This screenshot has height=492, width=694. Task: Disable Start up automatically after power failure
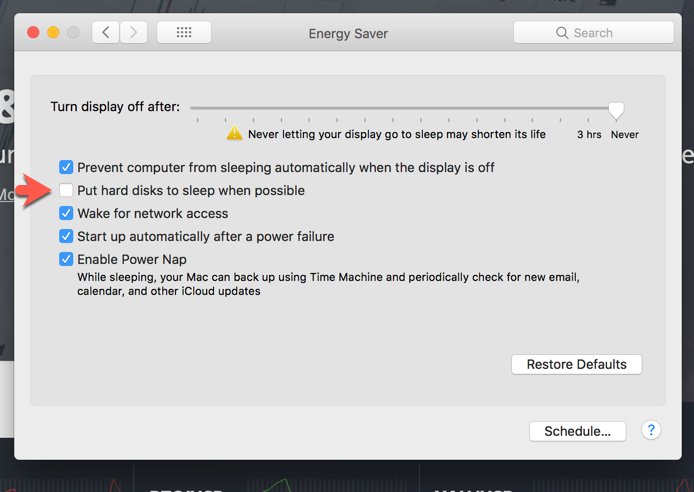66,236
